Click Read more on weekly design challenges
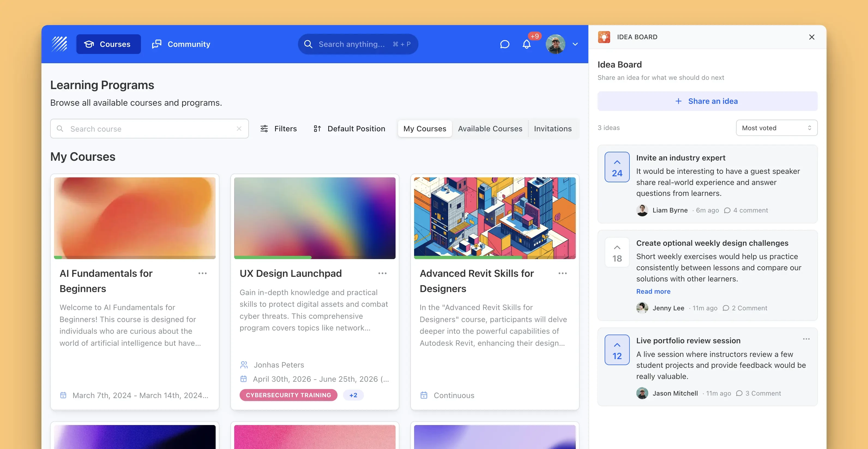The height and width of the screenshot is (449, 868). pyautogui.click(x=653, y=291)
